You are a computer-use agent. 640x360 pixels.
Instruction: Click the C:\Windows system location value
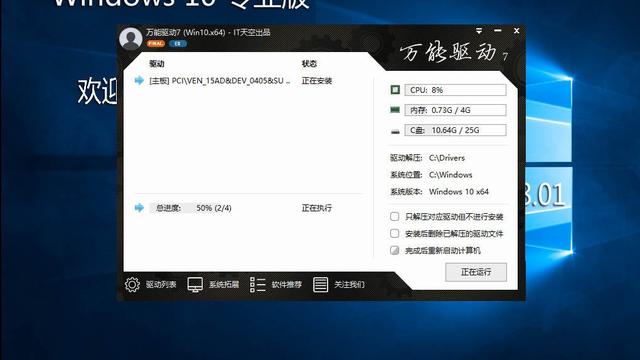(x=451, y=175)
